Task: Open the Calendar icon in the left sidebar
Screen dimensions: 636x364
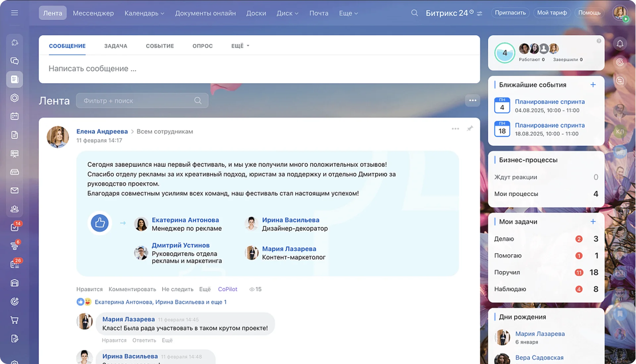Action: (x=15, y=116)
